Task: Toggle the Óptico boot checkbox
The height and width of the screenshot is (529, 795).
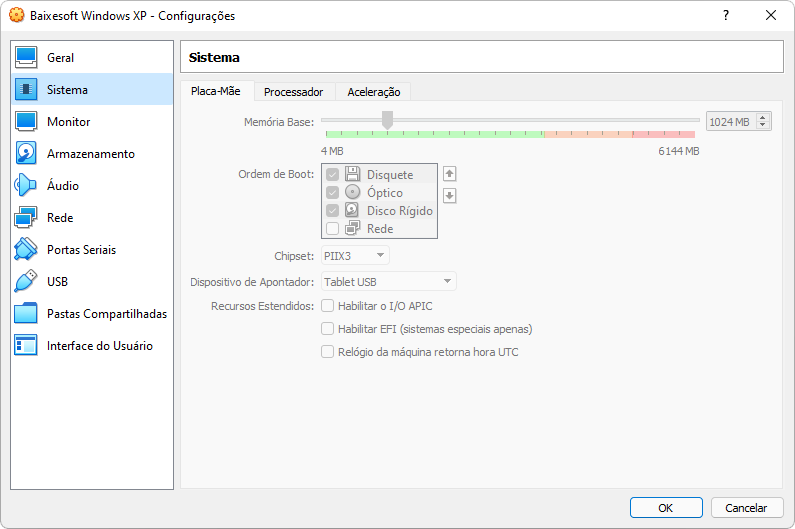Action: pyautogui.click(x=333, y=193)
